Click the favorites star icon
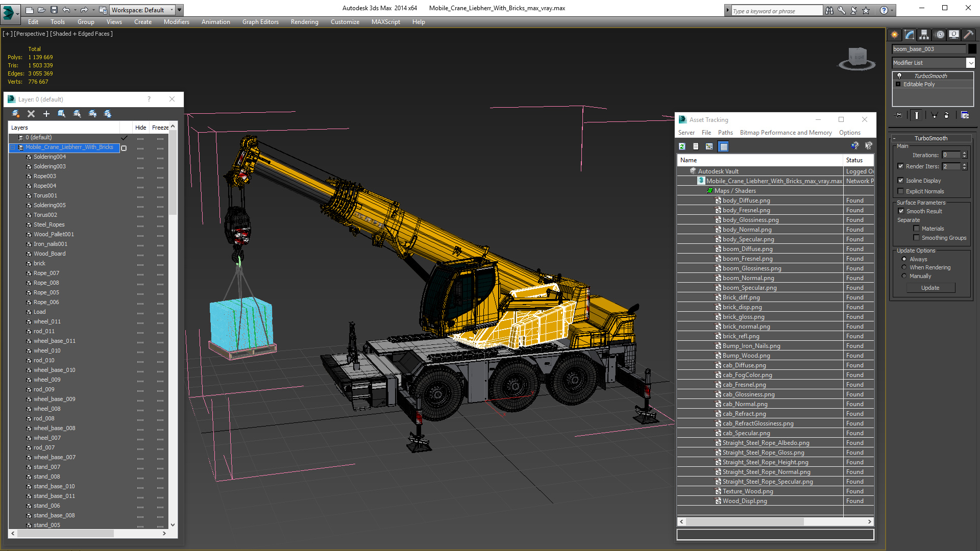This screenshot has height=551, width=980. (x=866, y=10)
